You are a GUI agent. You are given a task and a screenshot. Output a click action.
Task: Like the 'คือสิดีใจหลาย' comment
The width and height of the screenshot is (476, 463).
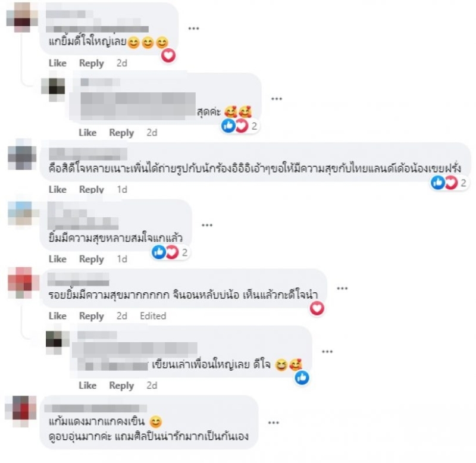[58, 189]
